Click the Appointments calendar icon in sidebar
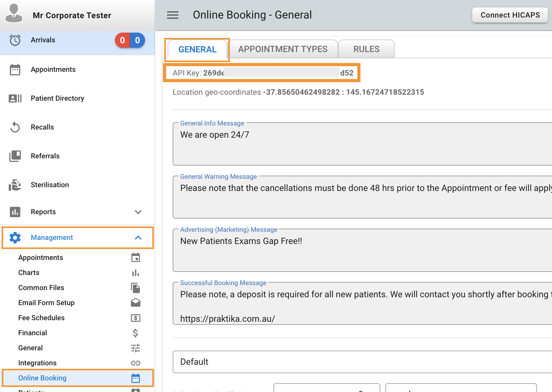The height and width of the screenshot is (392, 552). [15, 70]
